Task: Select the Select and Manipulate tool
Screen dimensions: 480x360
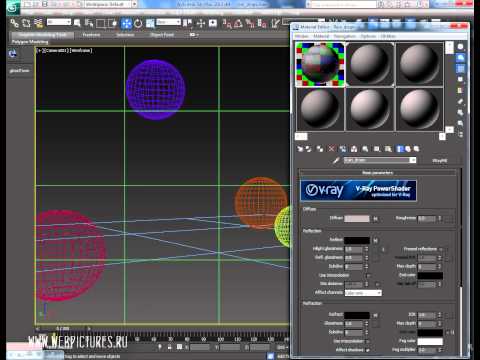Action: click(x=201, y=23)
